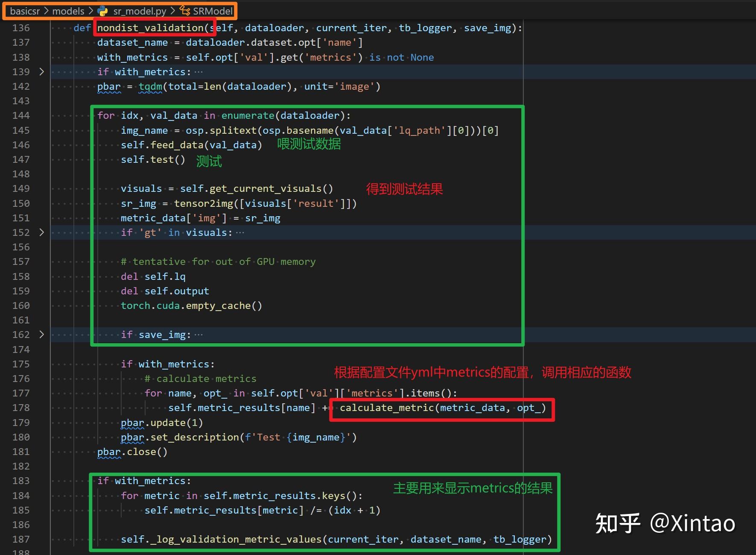This screenshot has height=555, width=756.
Task: Click line number 136 in the gutter
Action: [21, 28]
